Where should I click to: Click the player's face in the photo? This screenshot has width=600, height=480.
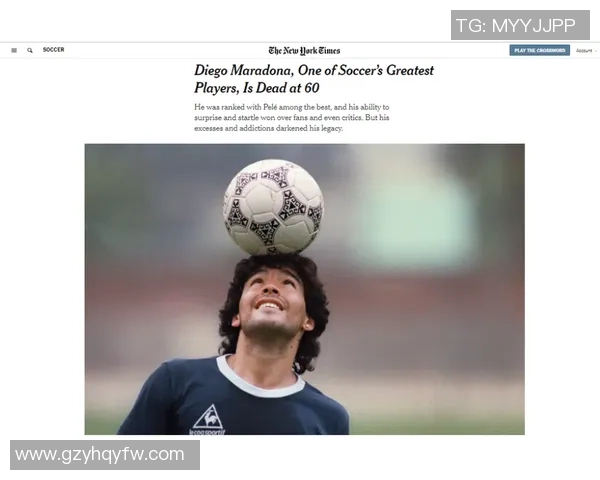tap(270, 302)
